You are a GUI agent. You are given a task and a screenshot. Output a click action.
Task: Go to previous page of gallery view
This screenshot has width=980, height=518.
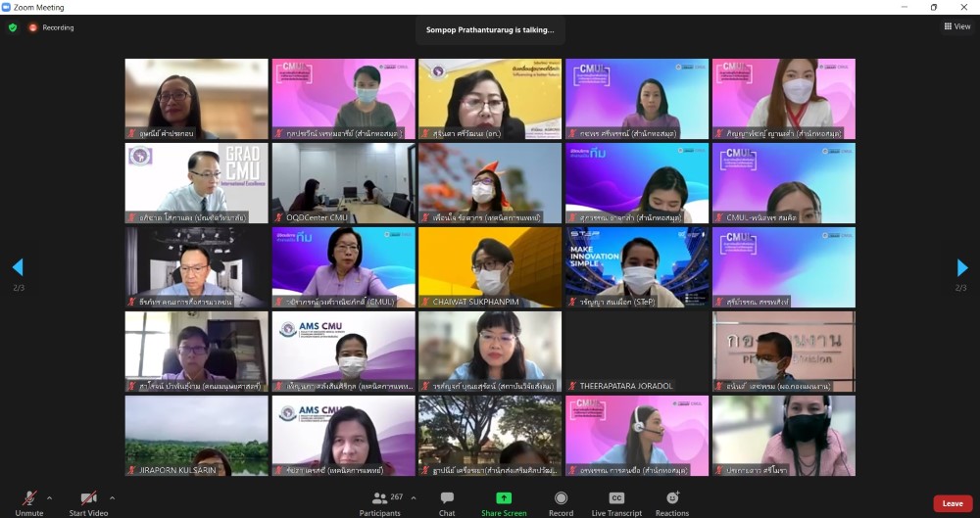click(x=17, y=267)
